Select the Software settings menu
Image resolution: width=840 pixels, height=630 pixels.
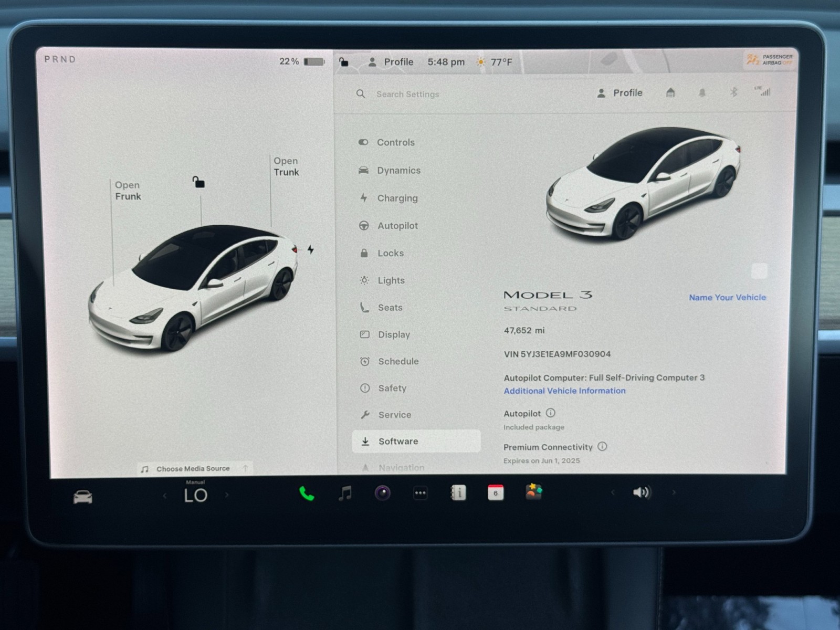pyautogui.click(x=416, y=442)
